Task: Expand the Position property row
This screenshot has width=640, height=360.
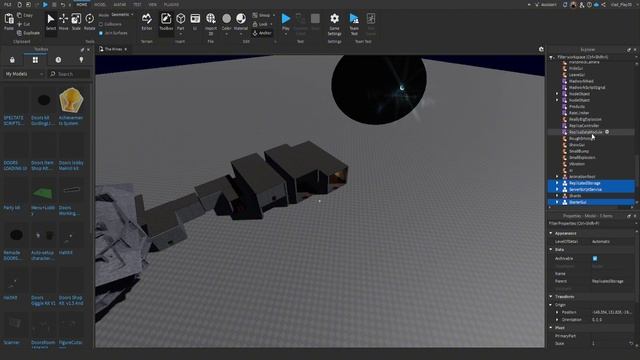Action: 557,312
